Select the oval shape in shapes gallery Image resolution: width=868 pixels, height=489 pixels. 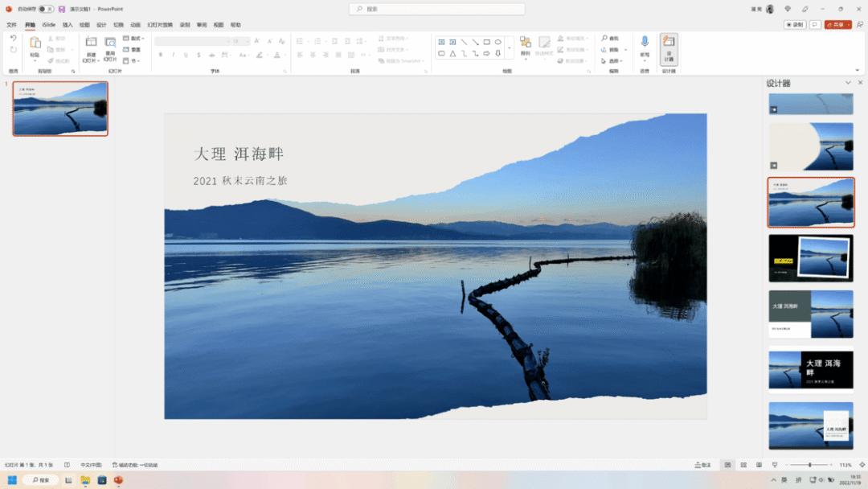[x=498, y=42]
